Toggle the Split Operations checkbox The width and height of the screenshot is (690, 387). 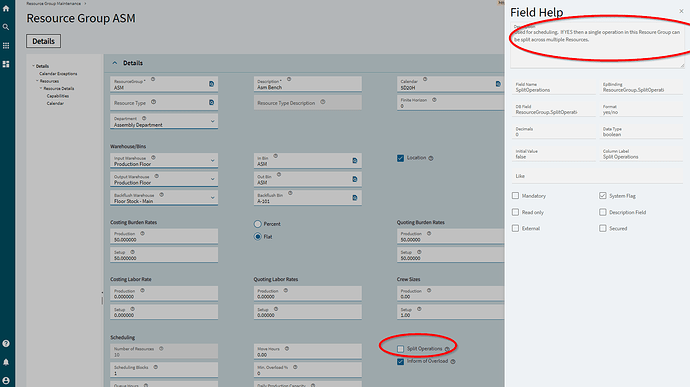(400, 349)
